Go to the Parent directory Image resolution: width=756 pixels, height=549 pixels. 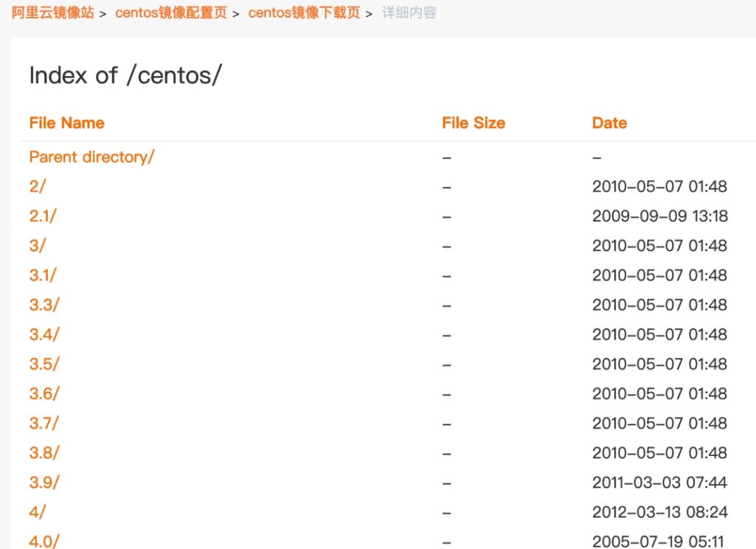click(91, 157)
